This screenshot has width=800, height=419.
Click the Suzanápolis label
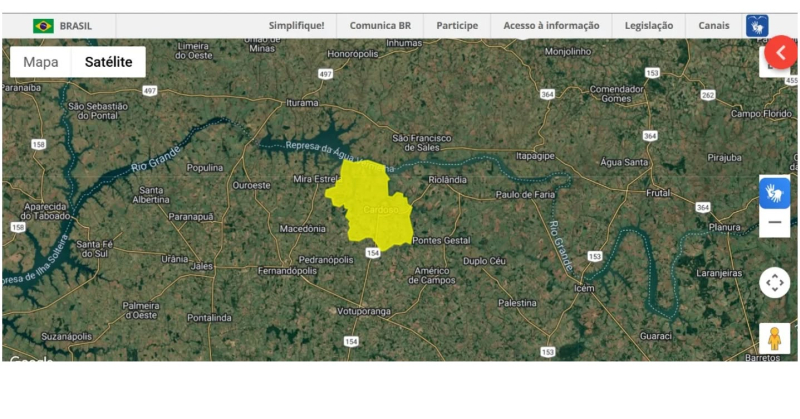[x=67, y=336]
